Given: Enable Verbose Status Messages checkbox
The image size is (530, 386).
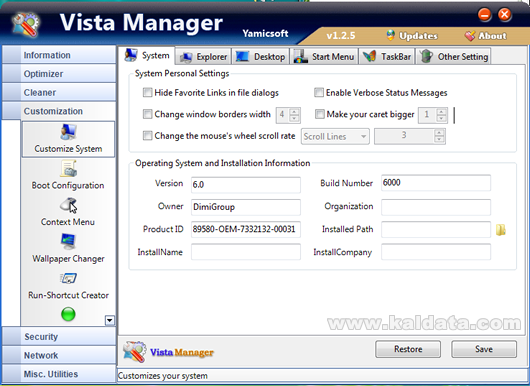Looking at the screenshot, I should [x=319, y=92].
